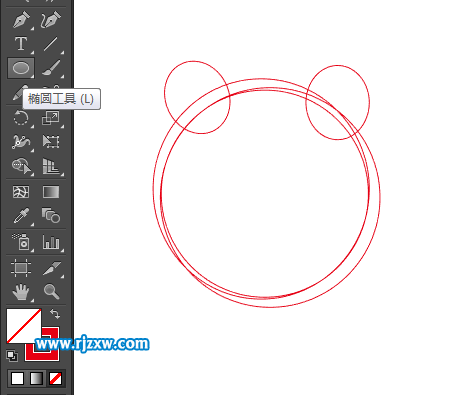Viewport: 468px width, 395px height.
Task: Select the Rotate tool
Action: tap(21, 118)
